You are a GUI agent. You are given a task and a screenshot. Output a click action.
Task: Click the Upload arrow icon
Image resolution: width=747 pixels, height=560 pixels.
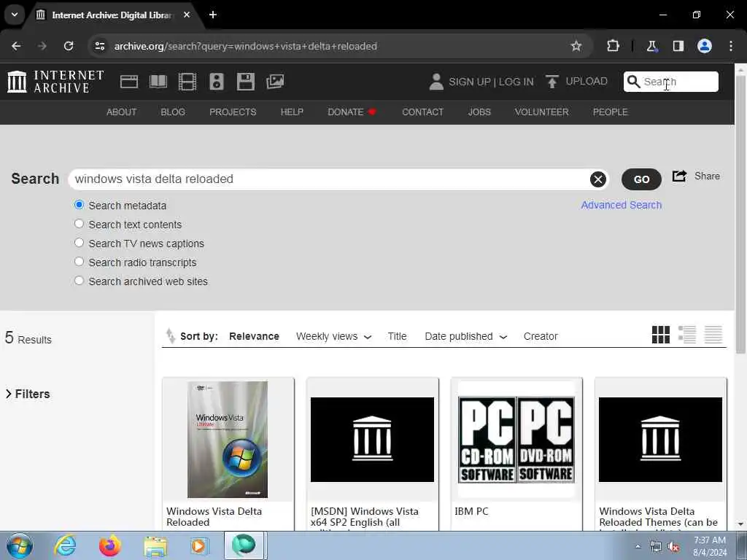pos(552,82)
